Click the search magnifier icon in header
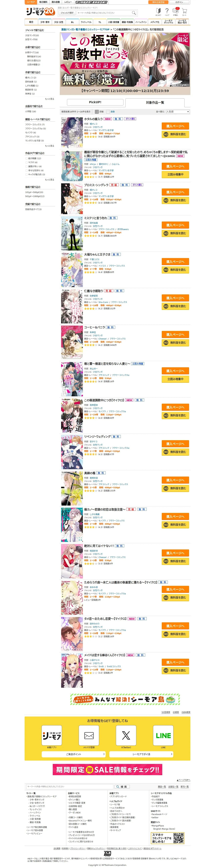Image resolution: width=215 pixels, height=868 pixels. click(134, 13)
